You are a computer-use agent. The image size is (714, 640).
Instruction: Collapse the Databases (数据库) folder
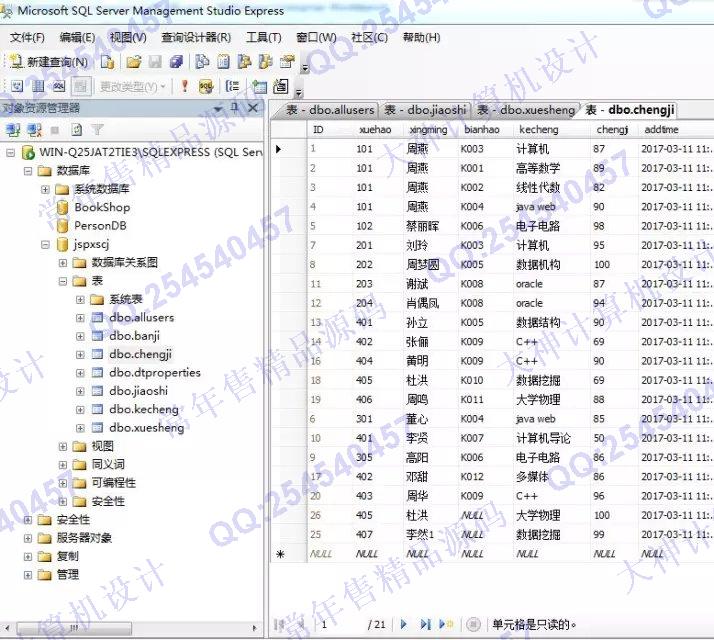click(x=28, y=171)
